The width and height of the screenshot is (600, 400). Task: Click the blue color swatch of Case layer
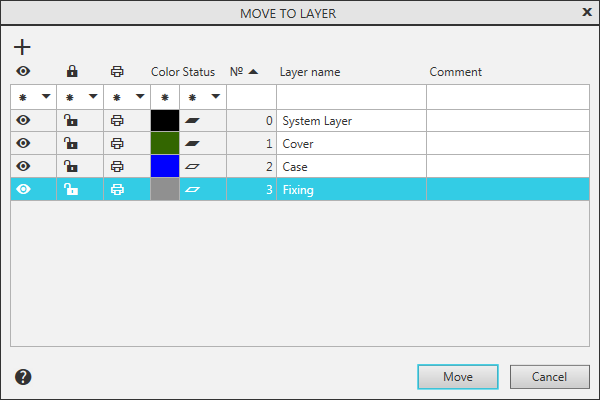pyautogui.click(x=164, y=166)
